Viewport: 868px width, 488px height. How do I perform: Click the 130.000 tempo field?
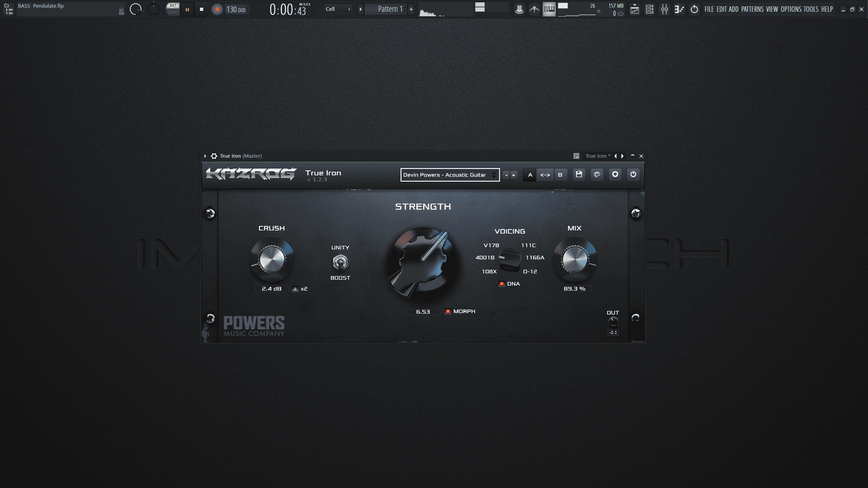[237, 9]
